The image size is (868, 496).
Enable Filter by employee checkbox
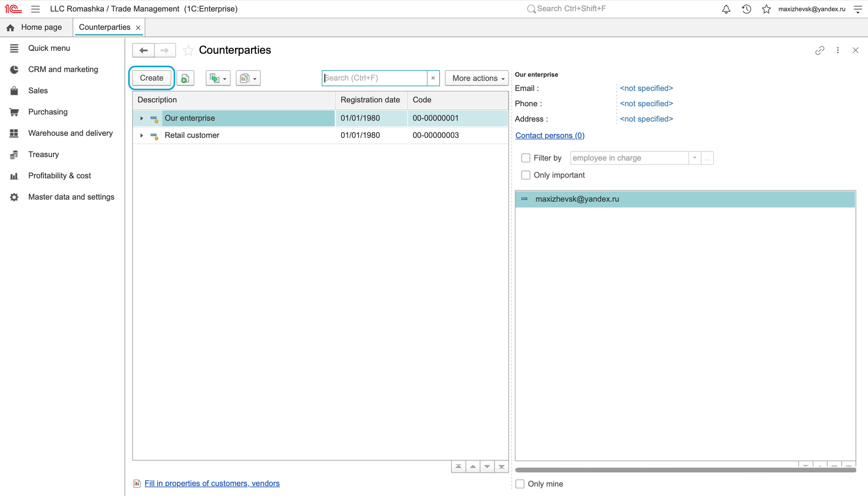[525, 158]
